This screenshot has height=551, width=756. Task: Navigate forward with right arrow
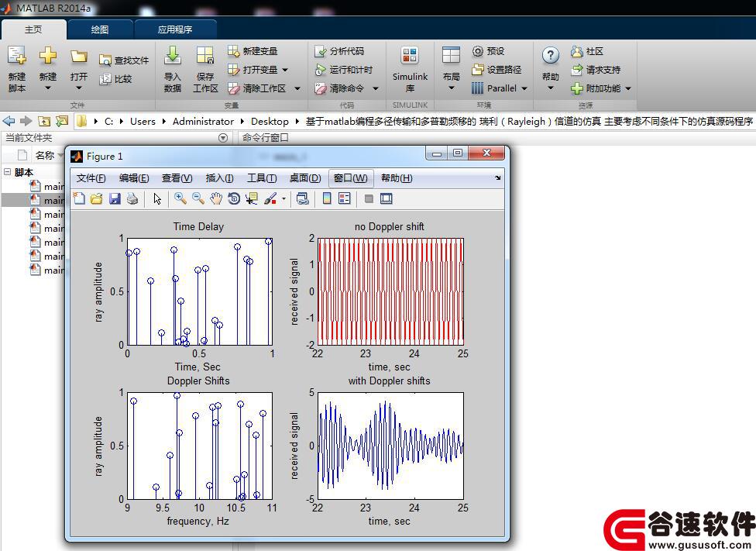coord(26,121)
